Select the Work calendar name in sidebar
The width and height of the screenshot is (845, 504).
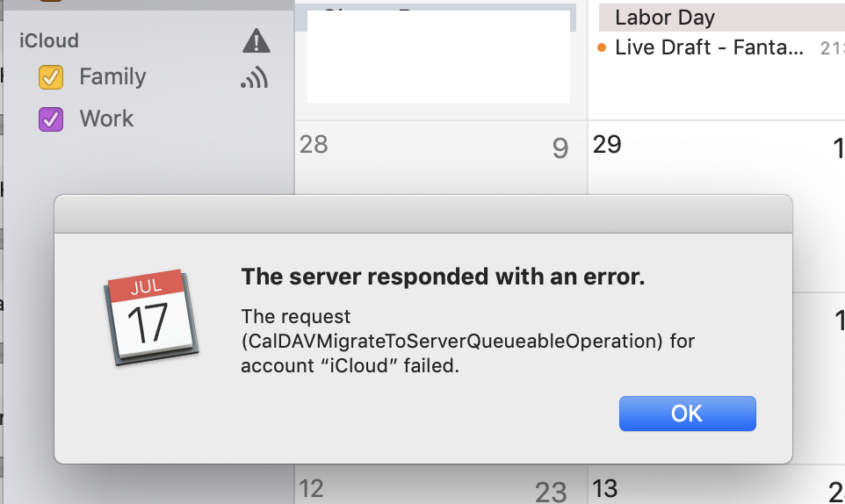click(106, 119)
